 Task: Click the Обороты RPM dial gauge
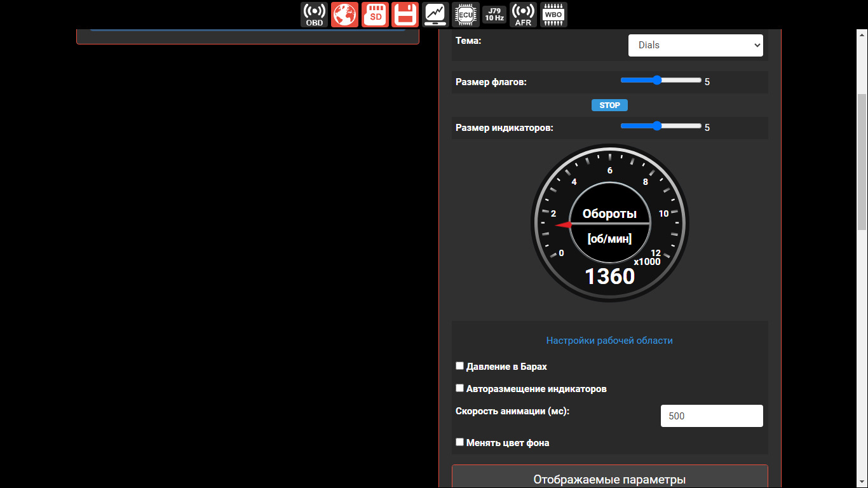click(610, 223)
